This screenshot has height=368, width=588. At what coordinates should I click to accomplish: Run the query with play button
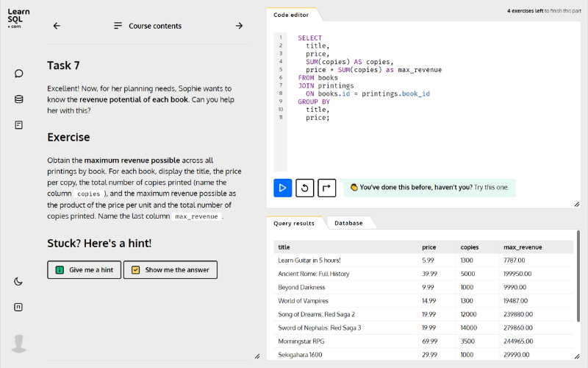(x=283, y=188)
